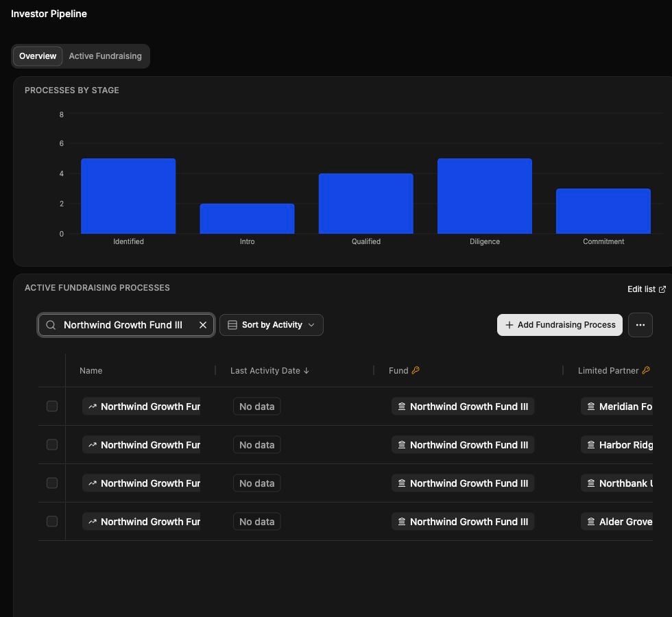Switch to the Overview tab
Image resolution: width=672 pixels, height=617 pixels.
tap(38, 56)
